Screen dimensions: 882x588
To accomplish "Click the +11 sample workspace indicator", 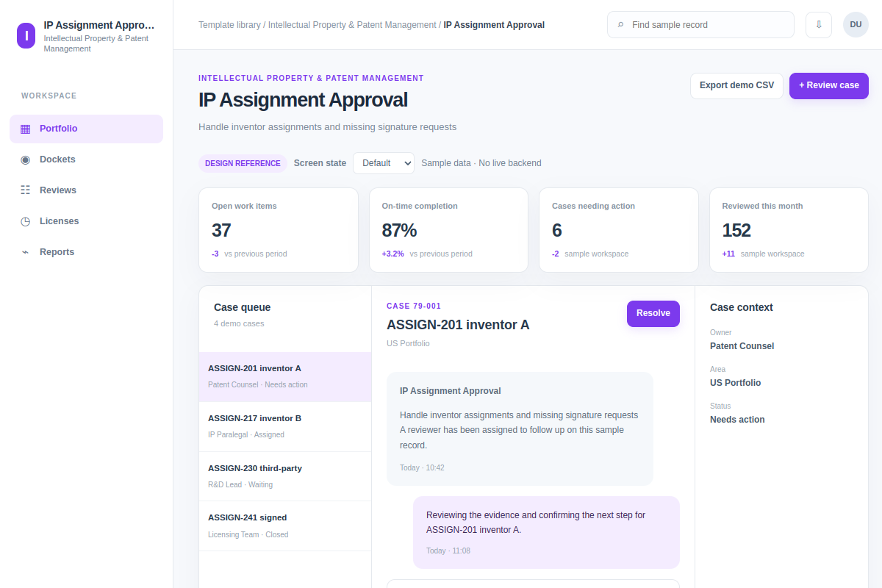I will pyautogui.click(x=763, y=254).
